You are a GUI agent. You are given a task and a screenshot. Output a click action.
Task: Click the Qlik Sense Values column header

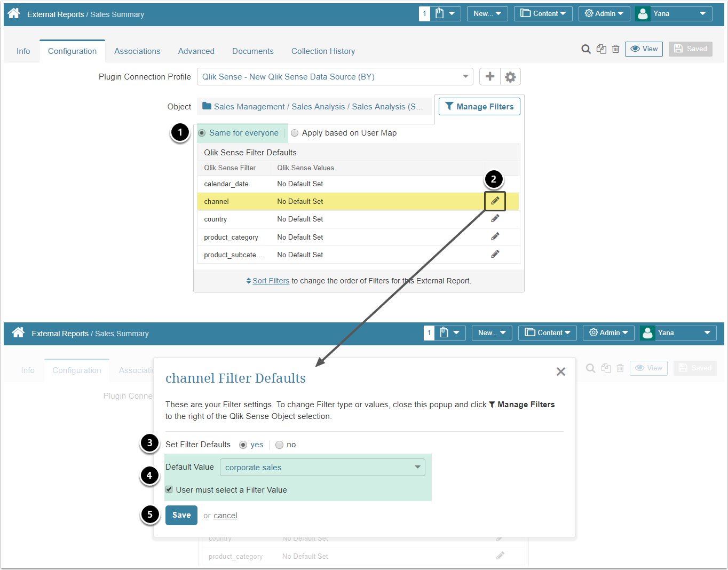[x=306, y=168]
